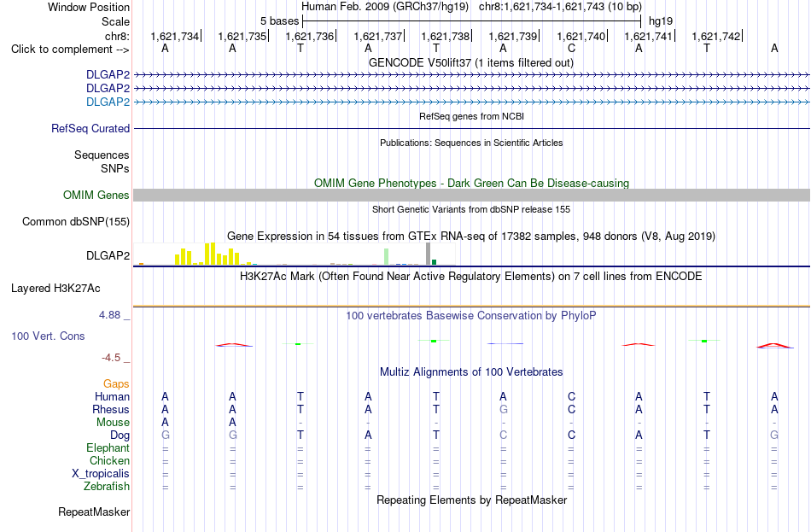This screenshot has width=811, height=532.
Task: Click the RefSeq Curated gene line
Action: point(472,128)
